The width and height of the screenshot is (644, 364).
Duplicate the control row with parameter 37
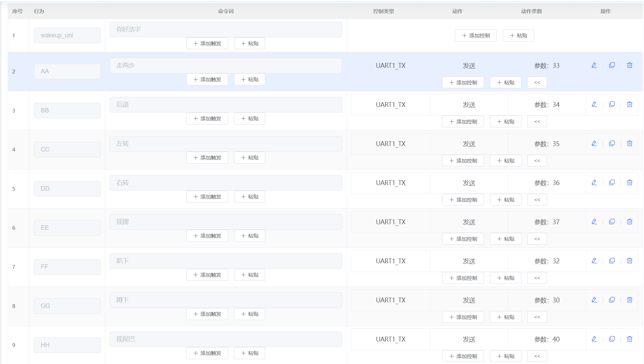tap(612, 222)
